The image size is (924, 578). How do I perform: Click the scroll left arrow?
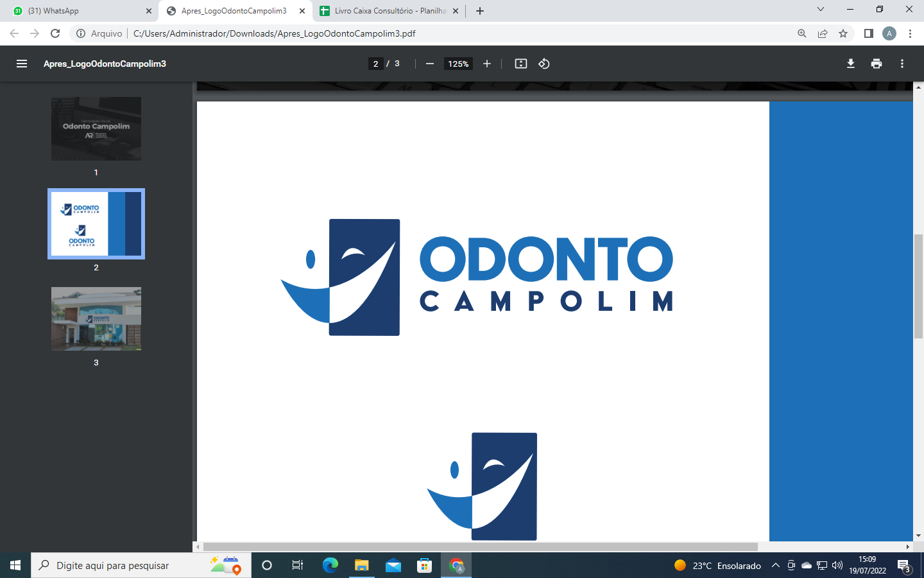click(x=198, y=547)
